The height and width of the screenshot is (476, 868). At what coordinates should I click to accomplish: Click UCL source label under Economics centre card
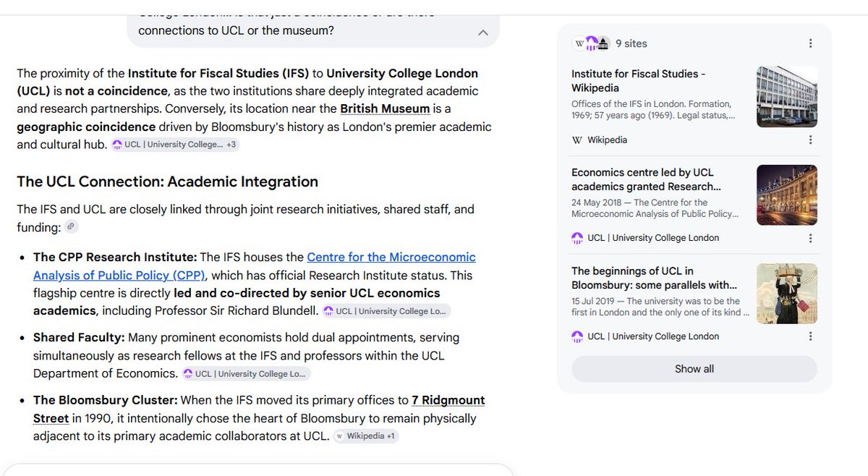(x=645, y=238)
